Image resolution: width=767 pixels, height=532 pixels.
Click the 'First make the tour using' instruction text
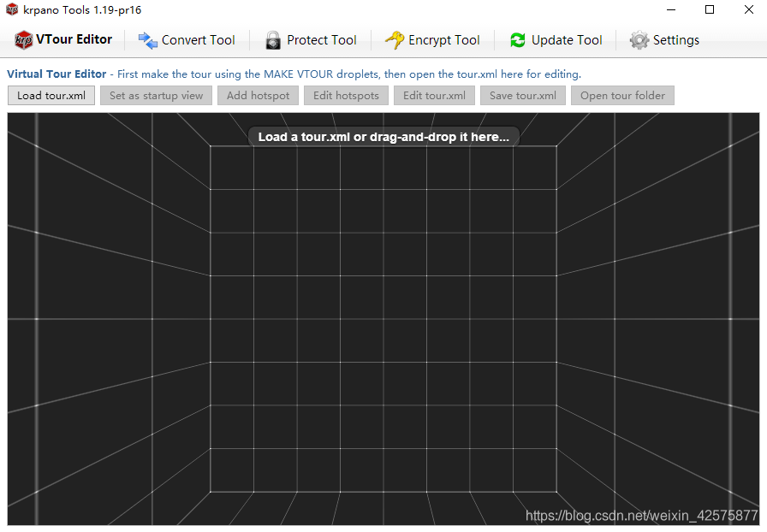[x=349, y=74]
